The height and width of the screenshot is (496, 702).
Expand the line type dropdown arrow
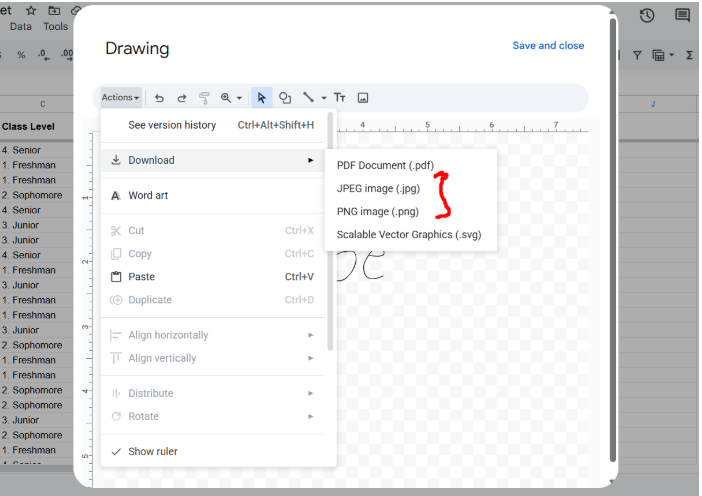click(x=324, y=98)
